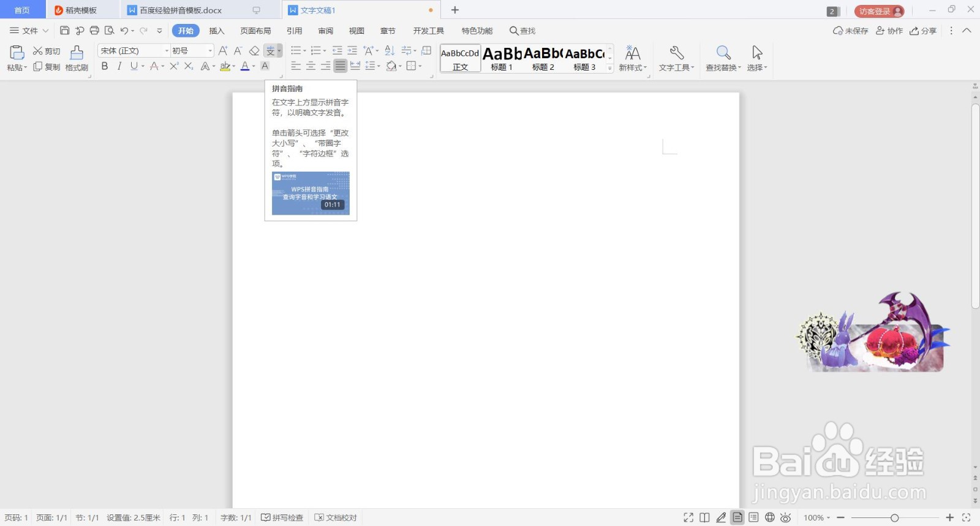Screen dimensions: 980x526
Task: Open the Review ribbon tab
Action: pos(326,31)
